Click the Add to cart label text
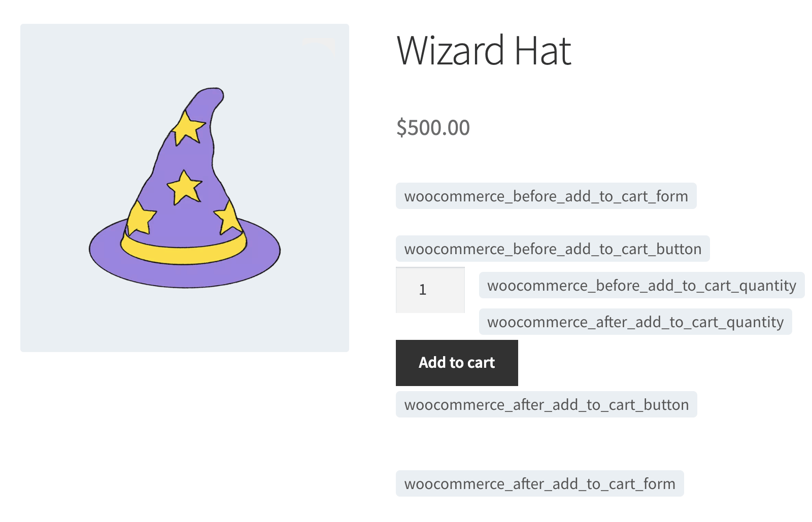 (x=456, y=363)
